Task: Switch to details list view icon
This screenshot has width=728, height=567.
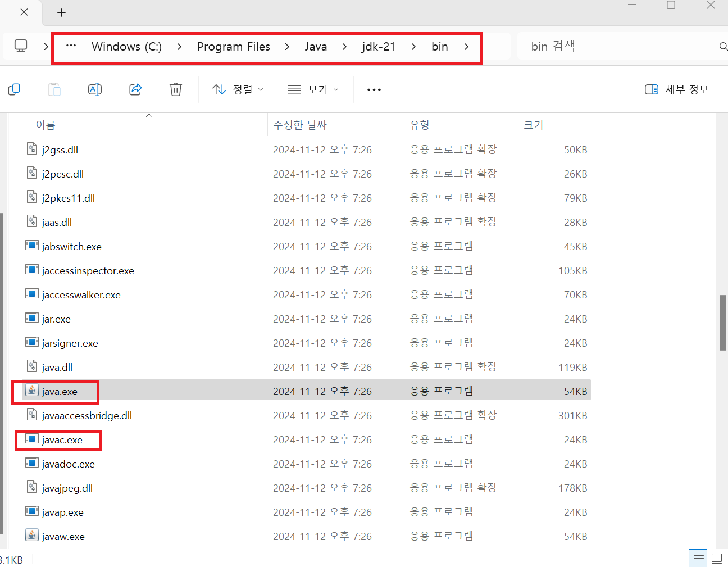Action: [x=698, y=559]
